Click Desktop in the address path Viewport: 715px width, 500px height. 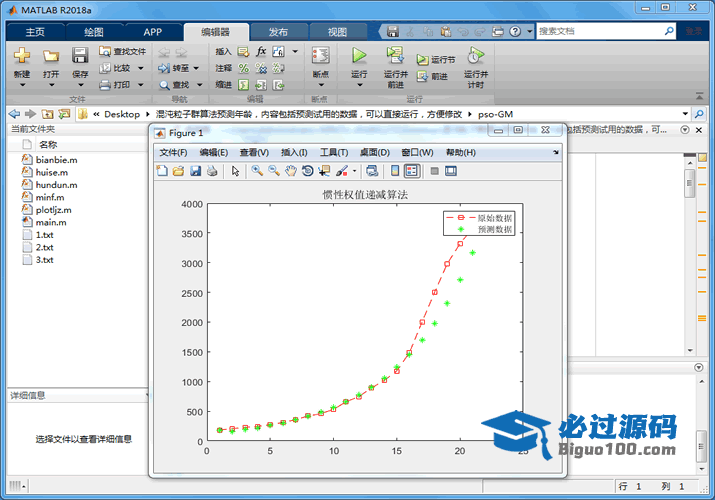tap(122, 114)
